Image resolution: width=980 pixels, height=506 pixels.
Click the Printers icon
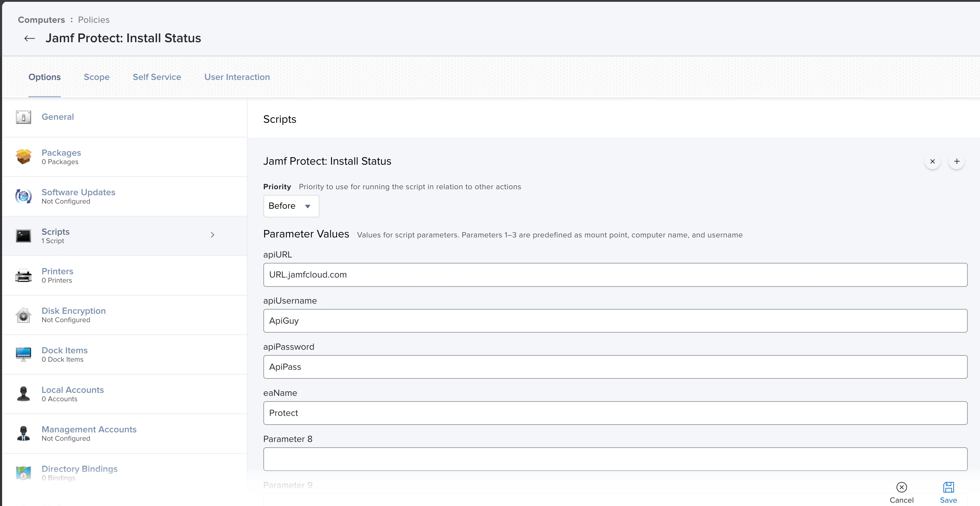point(24,275)
